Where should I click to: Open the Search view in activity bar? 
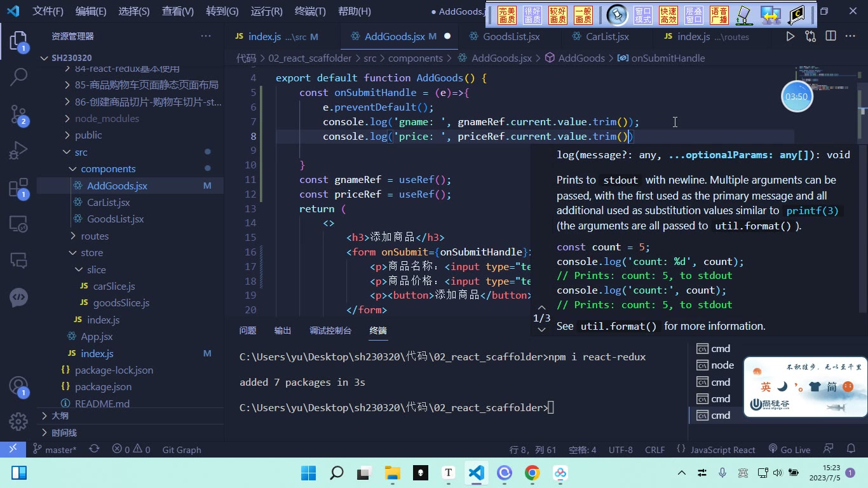pos(18,78)
